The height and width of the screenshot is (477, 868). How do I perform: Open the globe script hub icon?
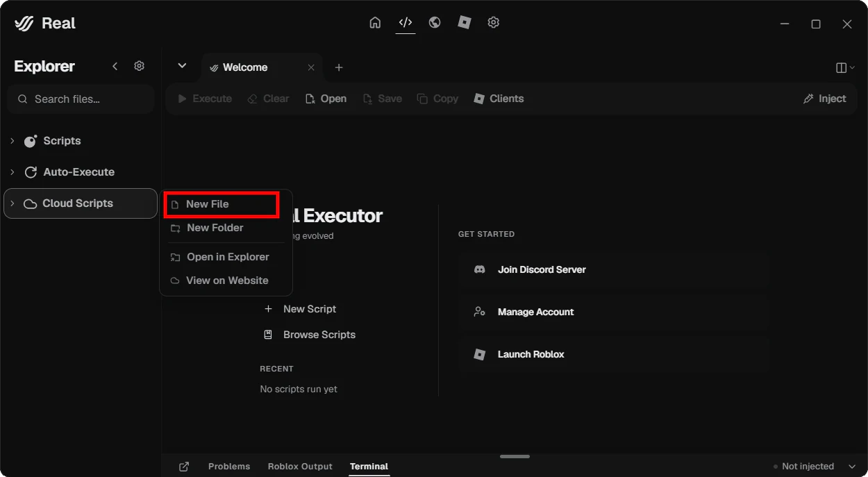point(435,23)
